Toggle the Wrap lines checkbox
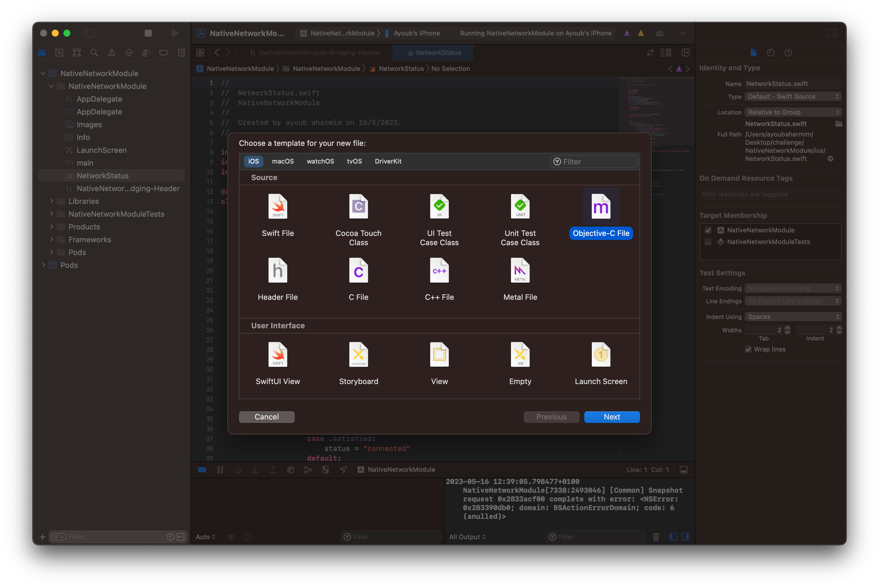The image size is (879, 588). tap(748, 349)
